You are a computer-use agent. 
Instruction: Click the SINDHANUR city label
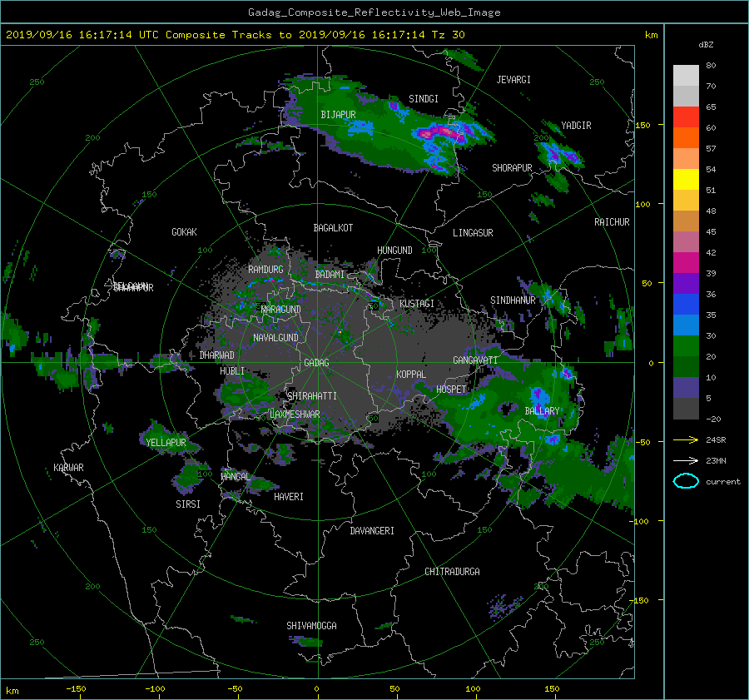pos(513,300)
